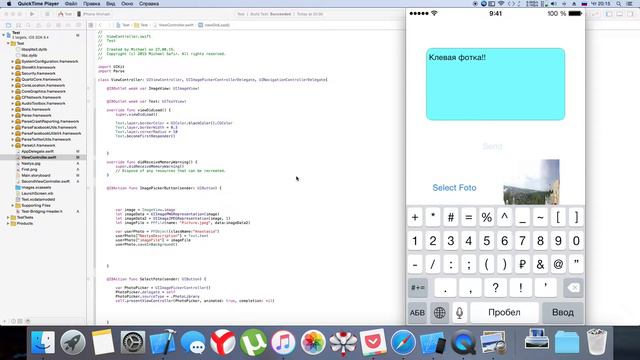Open Photos app in the Dock

(x=313, y=342)
